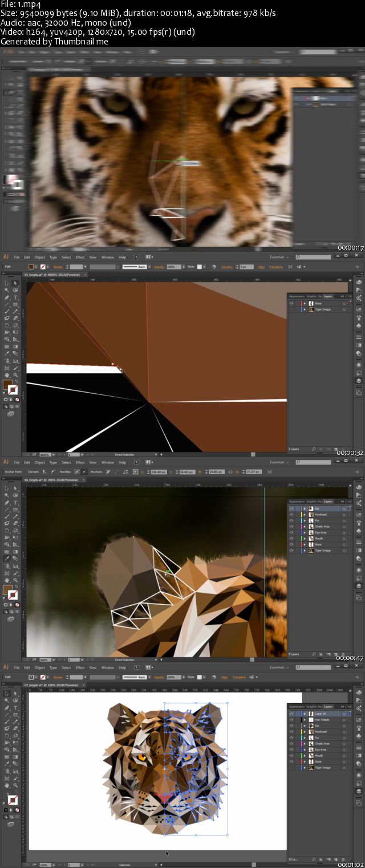Click the Transform link in the 07_begin.ai window

(x=239, y=677)
